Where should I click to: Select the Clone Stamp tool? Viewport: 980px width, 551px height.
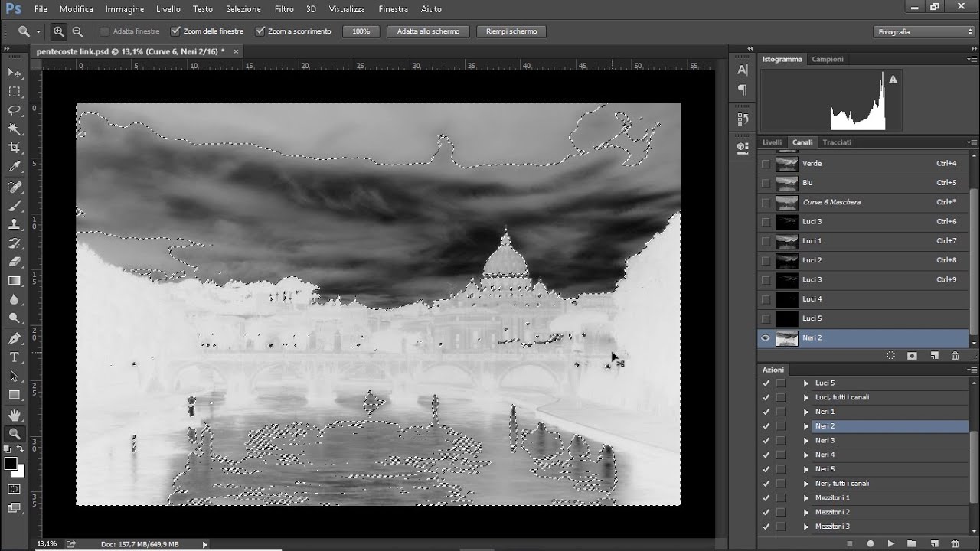[x=15, y=225]
